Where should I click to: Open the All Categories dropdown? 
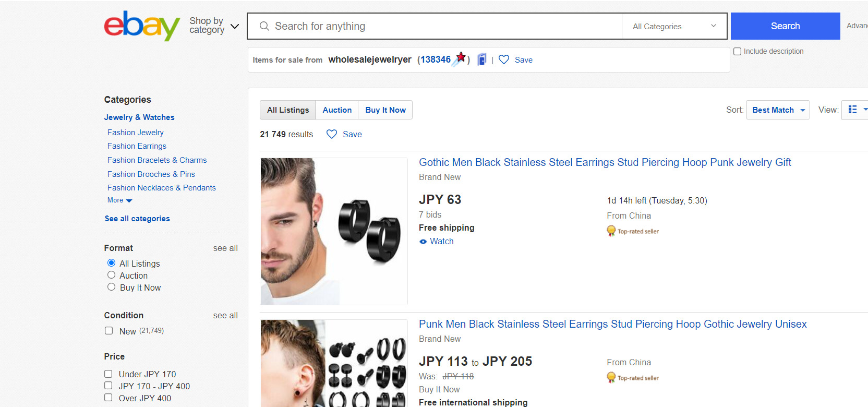674,26
